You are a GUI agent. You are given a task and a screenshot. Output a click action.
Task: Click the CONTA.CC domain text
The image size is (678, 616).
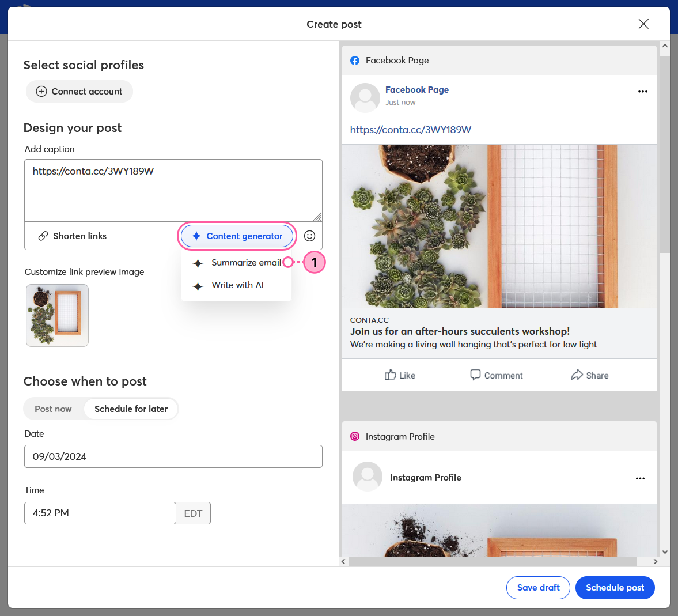pyautogui.click(x=369, y=320)
